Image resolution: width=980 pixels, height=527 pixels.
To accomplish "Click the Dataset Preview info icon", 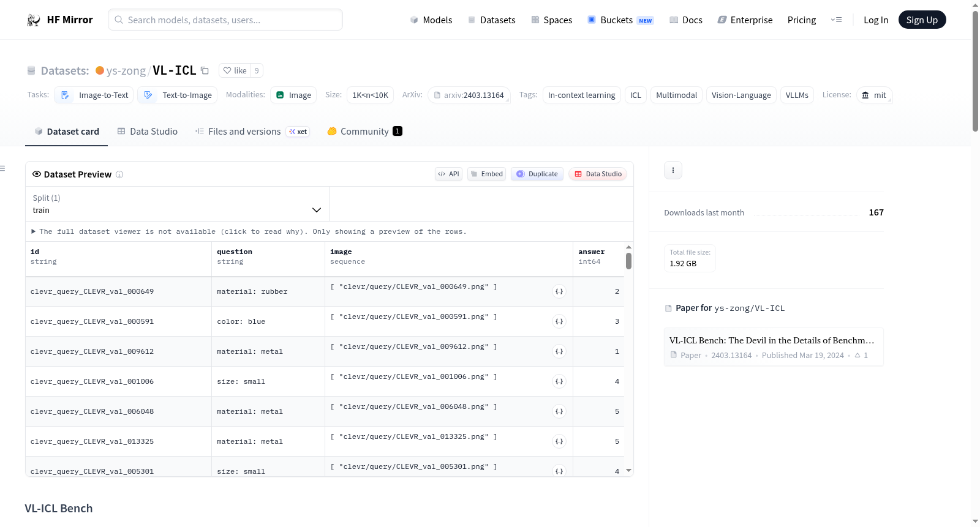I will (119, 174).
